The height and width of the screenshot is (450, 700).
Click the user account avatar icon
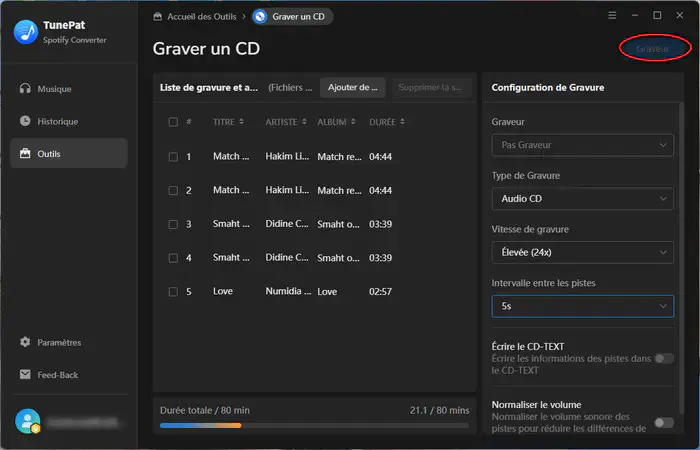tap(28, 421)
